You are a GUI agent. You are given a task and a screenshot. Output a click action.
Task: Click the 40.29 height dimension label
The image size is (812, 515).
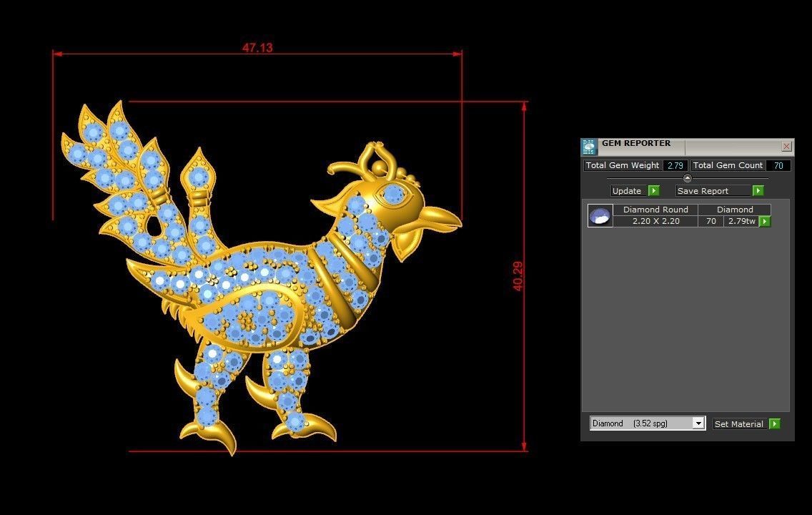coord(518,276)
